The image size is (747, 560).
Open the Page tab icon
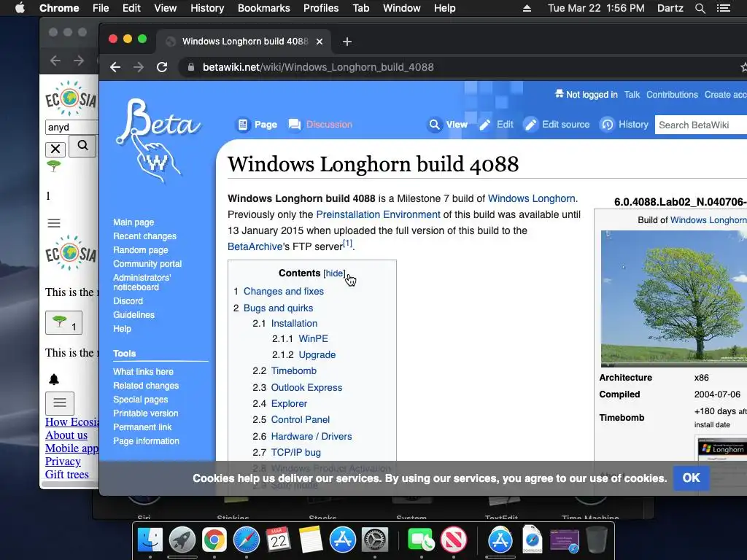pos(243,125)
